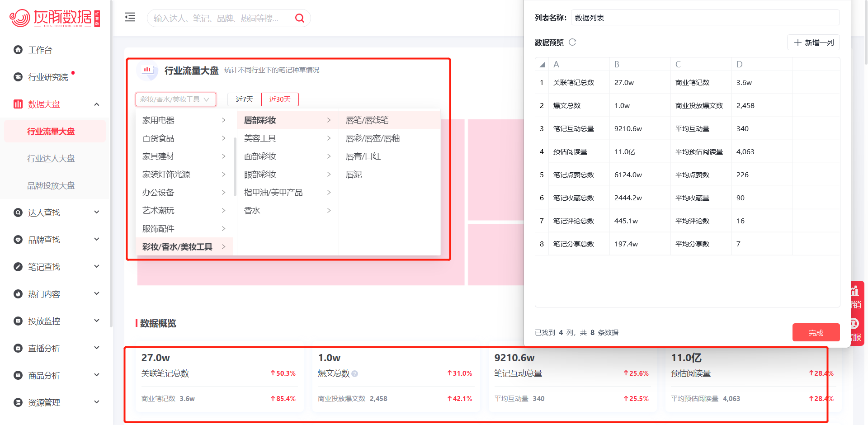Click the 9210.6w cell in row 3
The width and height of the screenshot is (868, 425).
pyautogui.click(x=640, y=129)
